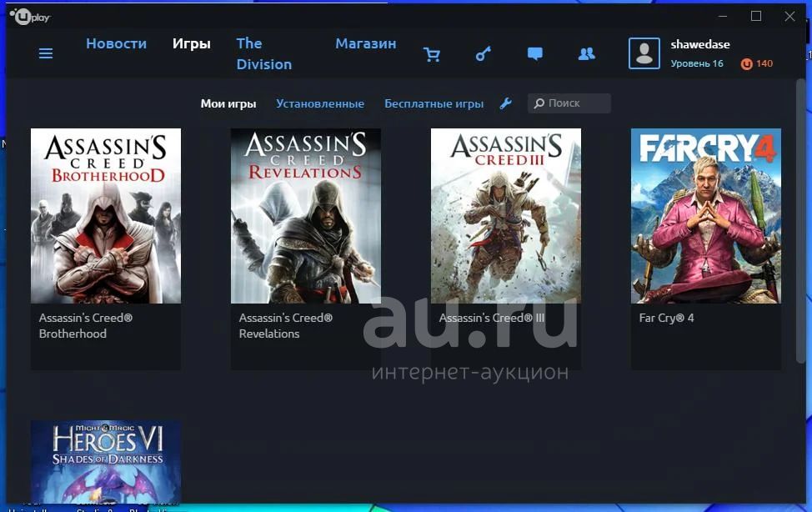The height and width of the screenshot is (512, 812).
Task: Click Уровень 16 level text
Action: click(696, 63)
